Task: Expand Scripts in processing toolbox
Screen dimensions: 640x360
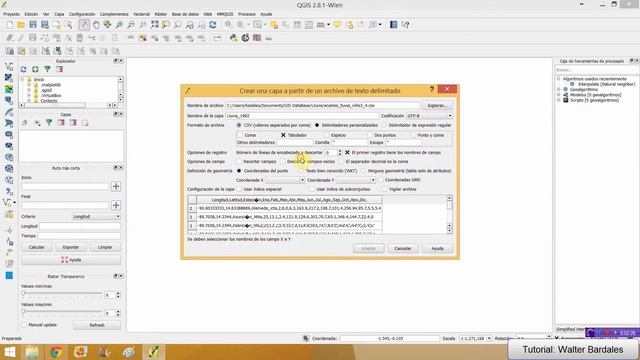Action: click(x=558, y=100)
